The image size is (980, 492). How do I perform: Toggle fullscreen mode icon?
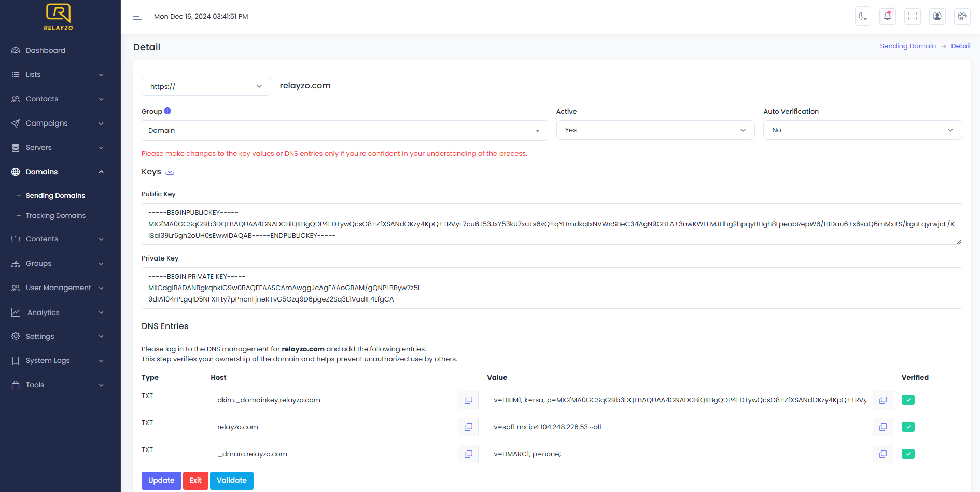coord(913,16)
